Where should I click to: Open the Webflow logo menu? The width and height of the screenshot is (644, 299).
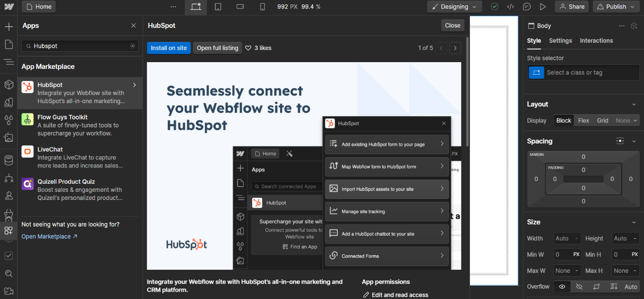point(9,7)
